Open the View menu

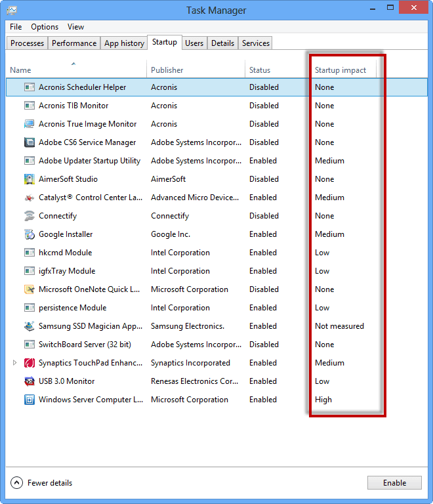[x=75, y=27]
